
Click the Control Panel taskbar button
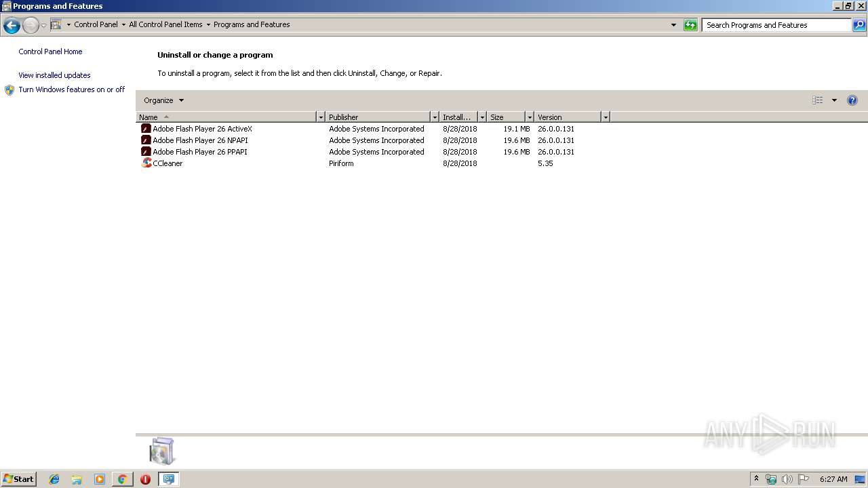pyautogui.click(x=168, y=479)
